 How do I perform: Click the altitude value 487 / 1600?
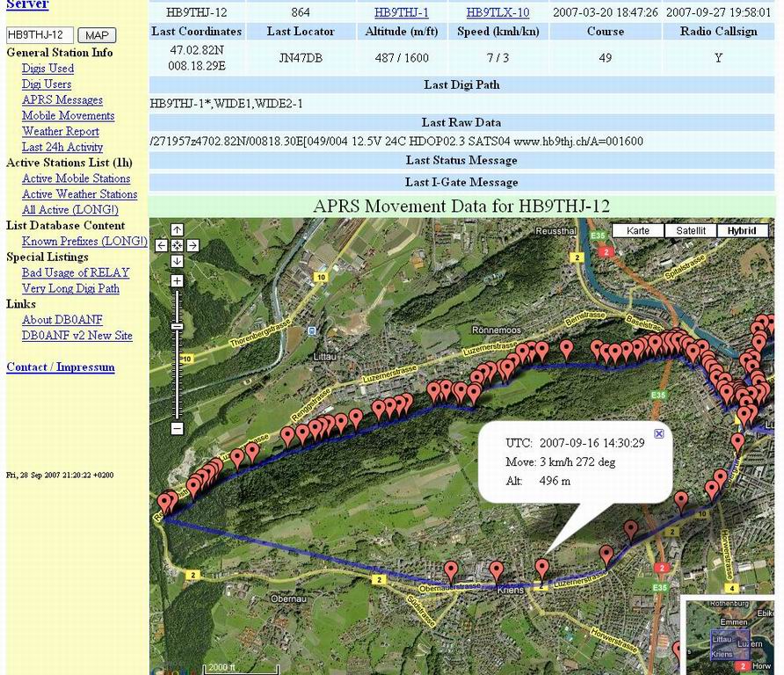(x=402, y=58)
